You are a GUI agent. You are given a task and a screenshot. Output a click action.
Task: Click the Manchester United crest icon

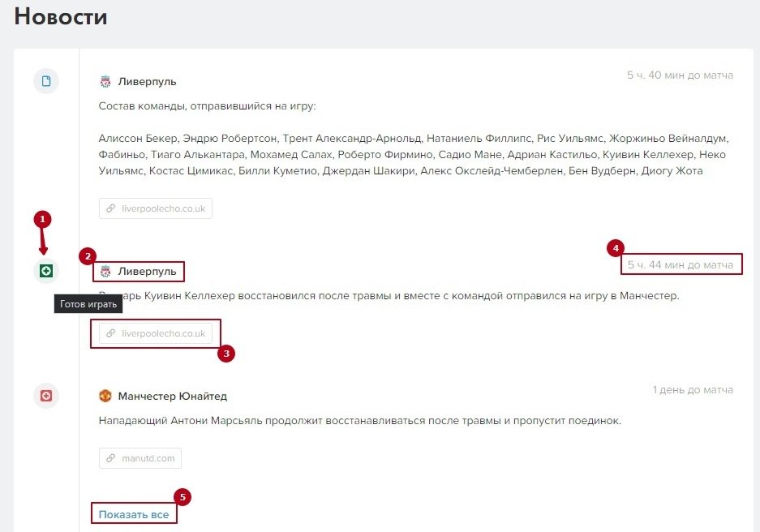tap(105, 397)
